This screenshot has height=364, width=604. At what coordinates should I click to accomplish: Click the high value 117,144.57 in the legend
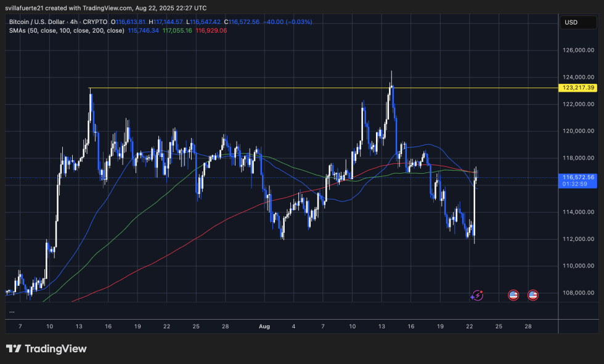[165, 22]
